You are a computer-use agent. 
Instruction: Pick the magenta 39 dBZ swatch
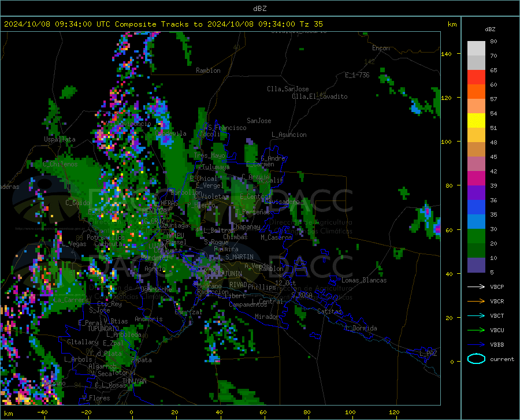coord(476,179)
